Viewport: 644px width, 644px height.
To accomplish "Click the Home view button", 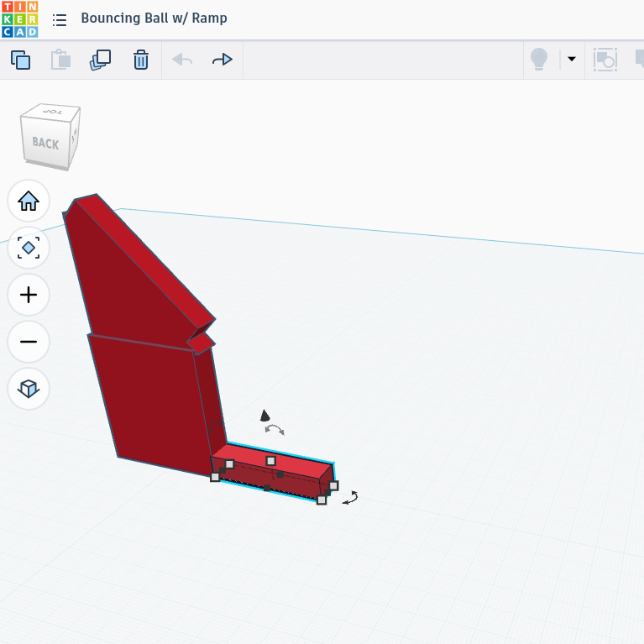I will point(29,201).
